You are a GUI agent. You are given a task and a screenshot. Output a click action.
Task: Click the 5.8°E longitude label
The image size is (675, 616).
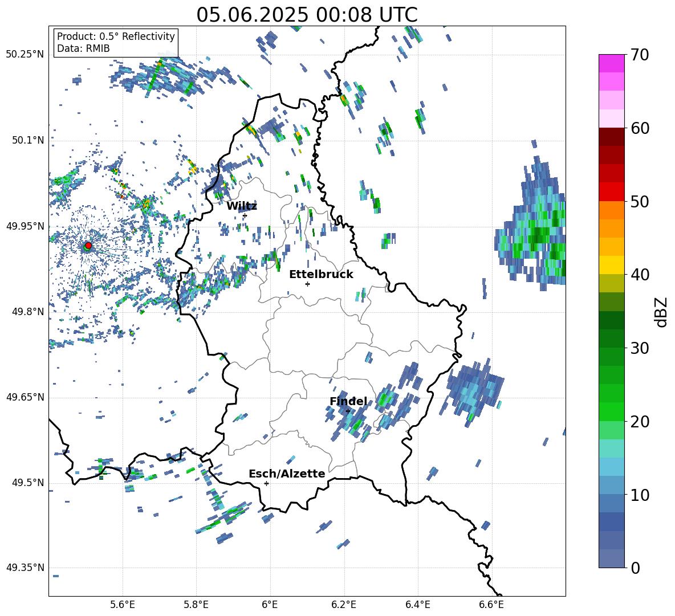(196, 605)
